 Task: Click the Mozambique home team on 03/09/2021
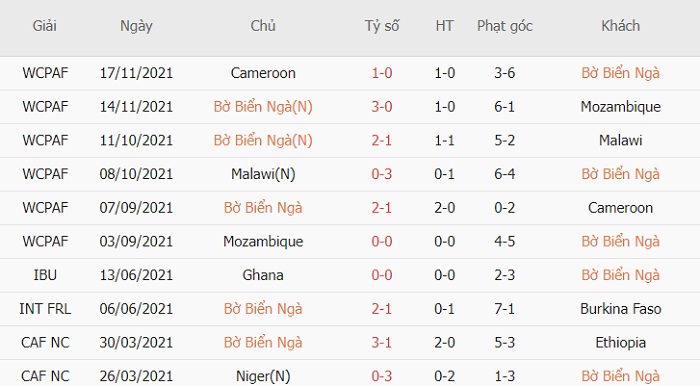pyautogui.click(x=263, y=241)
